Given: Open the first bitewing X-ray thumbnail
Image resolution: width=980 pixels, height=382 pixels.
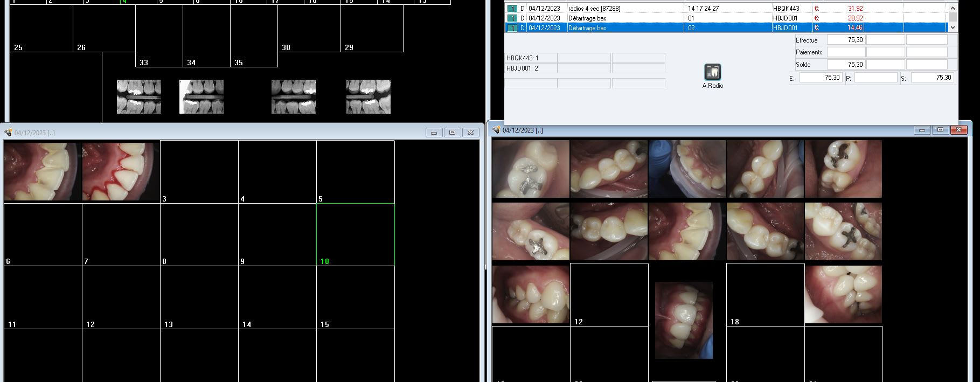Looking at the screenshot, I should click(x=139, y=97).
